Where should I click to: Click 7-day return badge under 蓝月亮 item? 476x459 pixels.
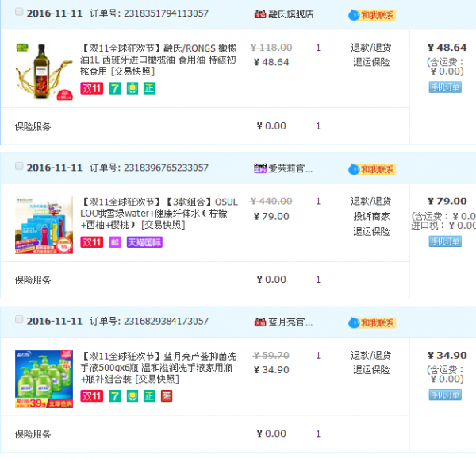115,396
